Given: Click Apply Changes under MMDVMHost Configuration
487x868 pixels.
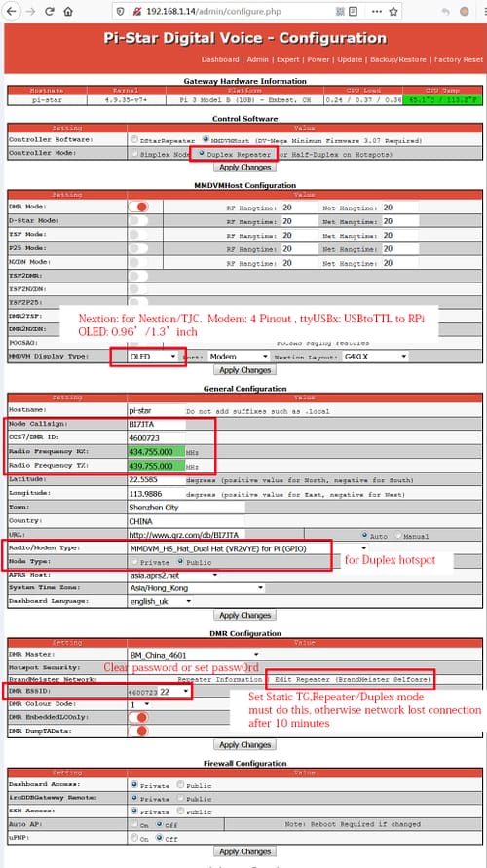Looking at the screenshot, I should [245, 370].
